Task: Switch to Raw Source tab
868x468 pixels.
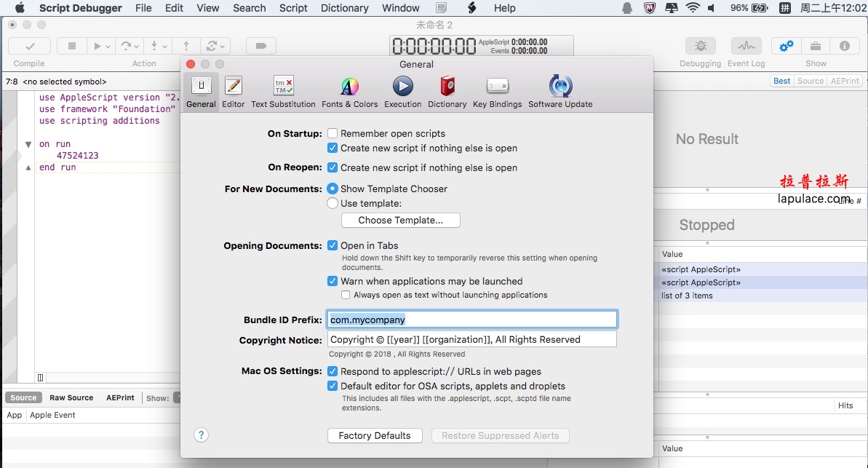Action: click(71, 397)
